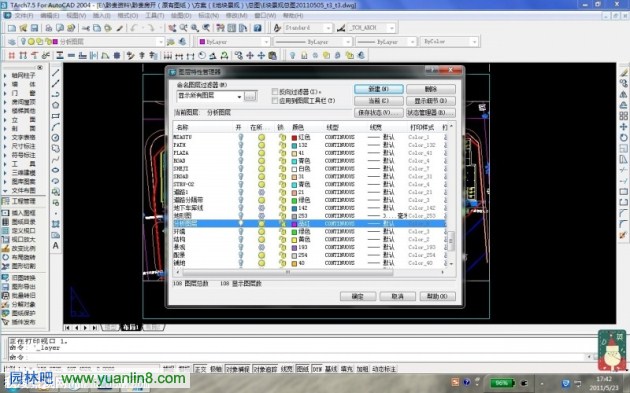Toggle on/off bulb for 结构 layer
This screenshot has width=630, height=393.
coord(241,239)
